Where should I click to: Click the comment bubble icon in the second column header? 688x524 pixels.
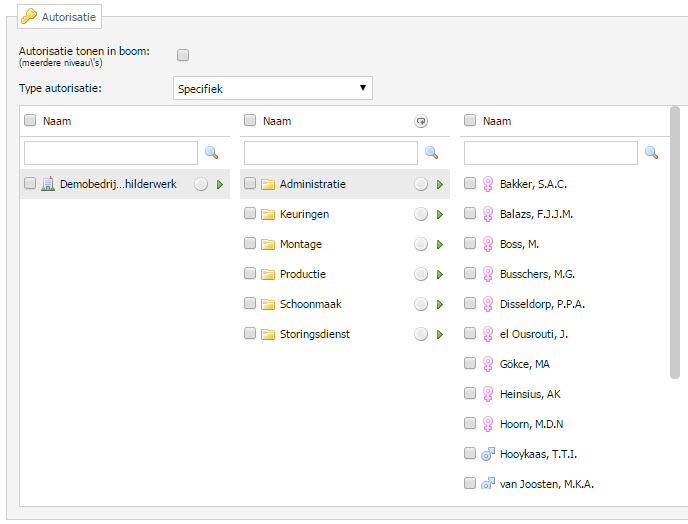[421, 121]
